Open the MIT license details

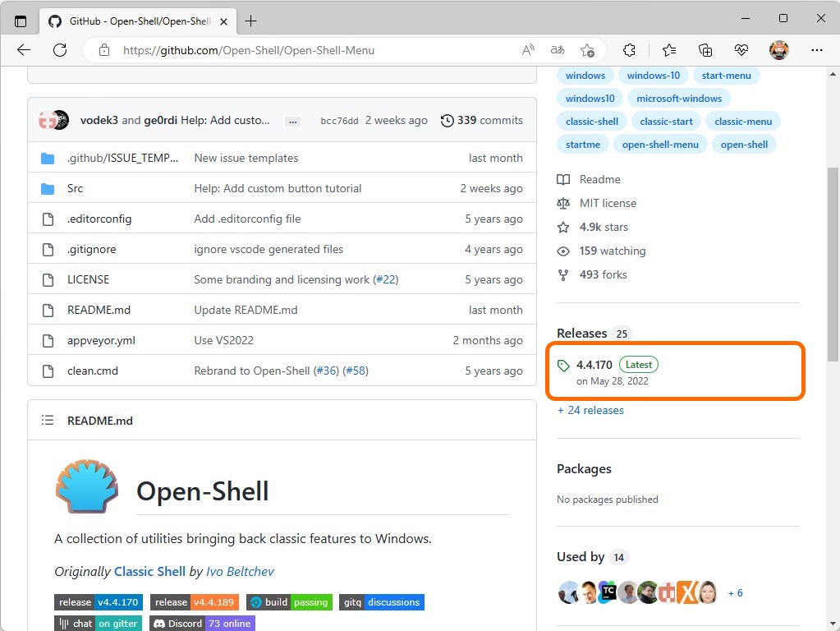(563, 203)
